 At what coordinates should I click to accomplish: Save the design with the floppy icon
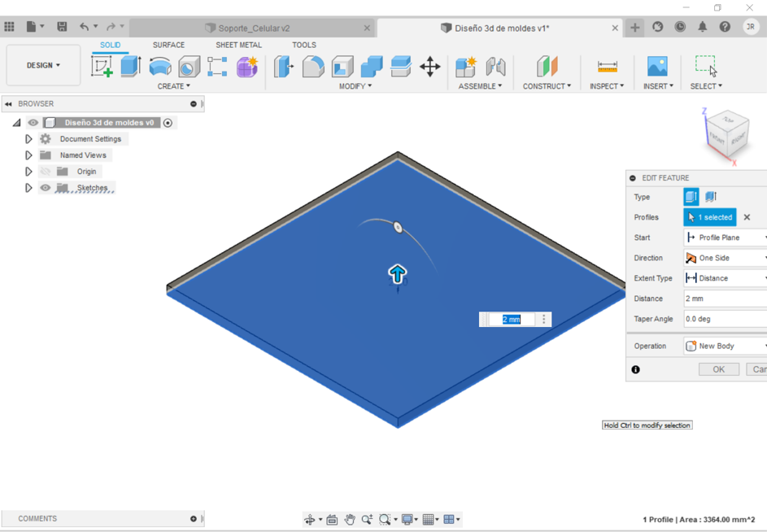coord(62,26)
